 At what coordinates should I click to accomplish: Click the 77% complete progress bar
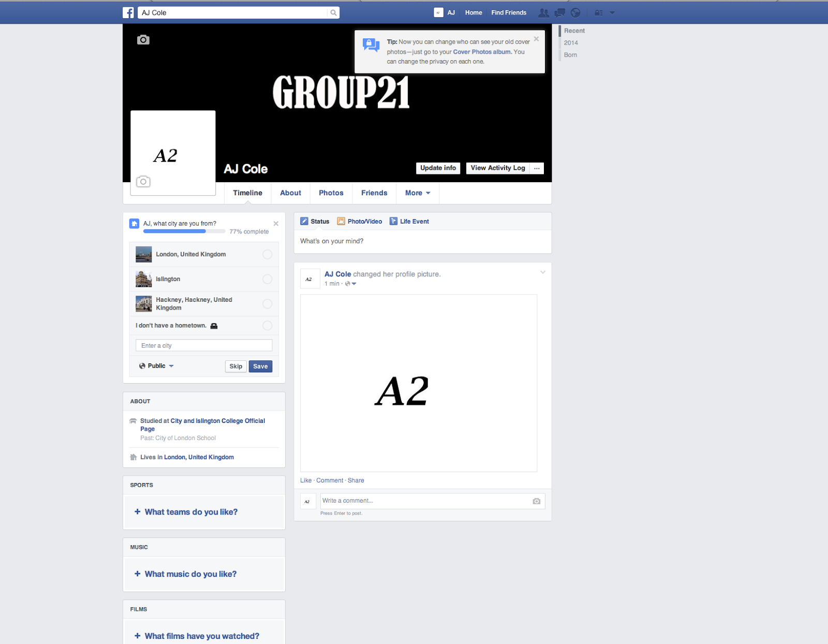pos(184,231)
